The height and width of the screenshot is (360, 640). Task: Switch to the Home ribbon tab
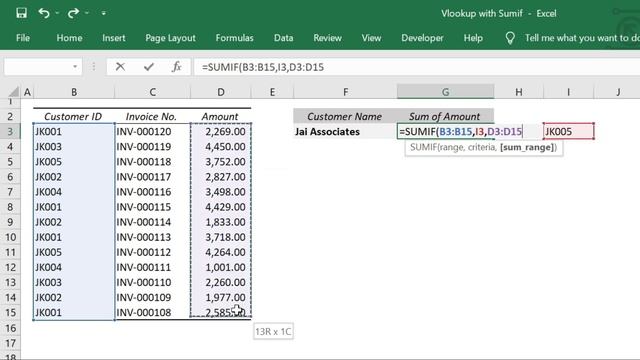[69, 38]
